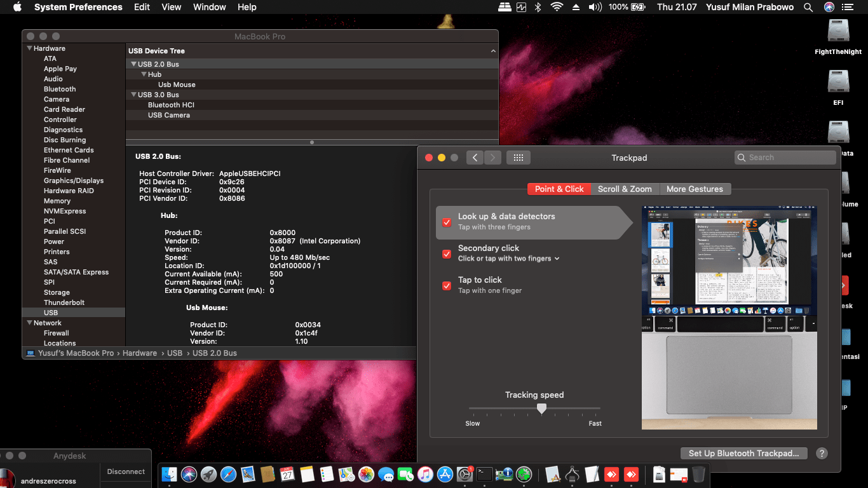Open Reminders app in the Dock
The width and height of the screenshot is (868, 488).
point(327,474)
